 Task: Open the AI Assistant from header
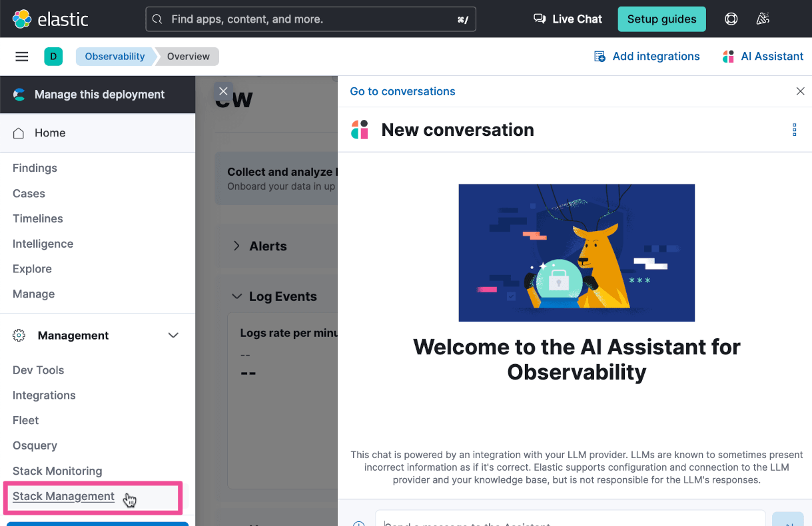pyautogui.click(x=763, y=57)
